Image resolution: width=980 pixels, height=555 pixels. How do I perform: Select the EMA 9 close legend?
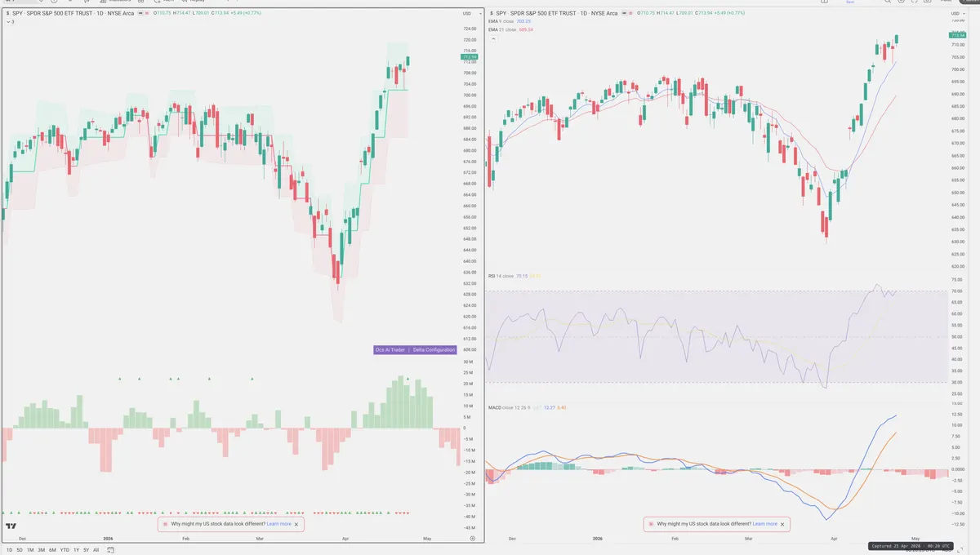pos(510,21)
